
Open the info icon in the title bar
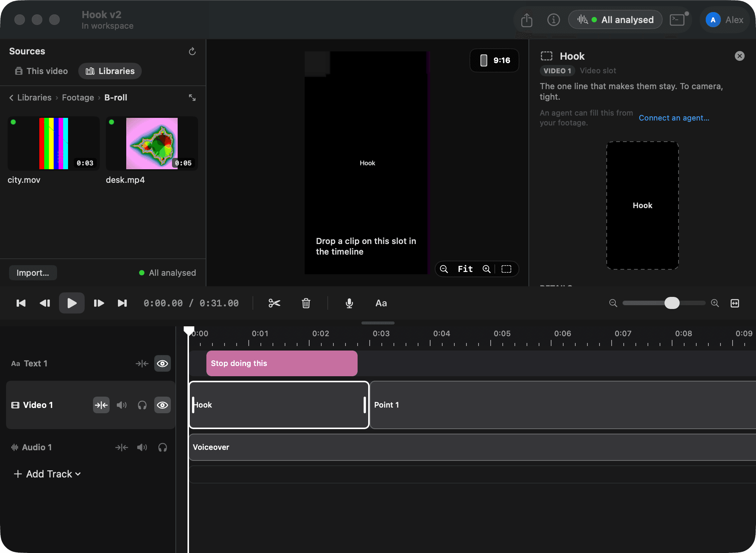point(553,20)
